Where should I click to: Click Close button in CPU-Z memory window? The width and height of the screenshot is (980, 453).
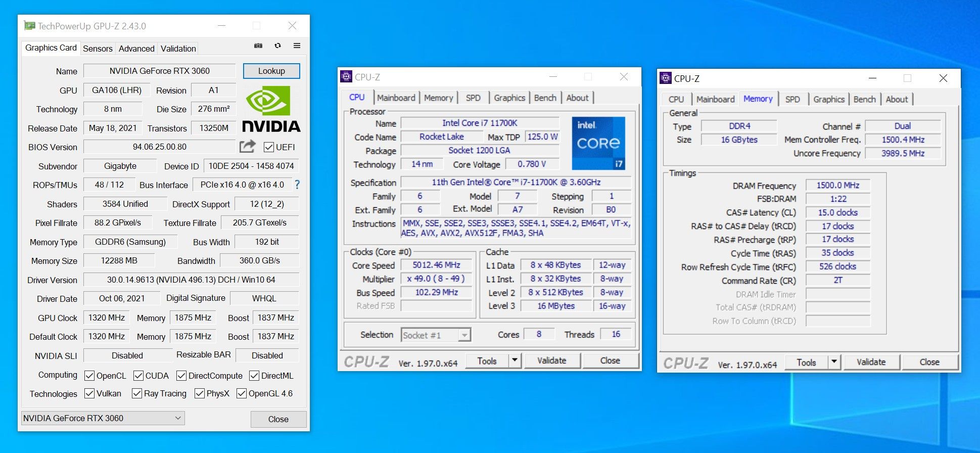click(x=929, y=362)
